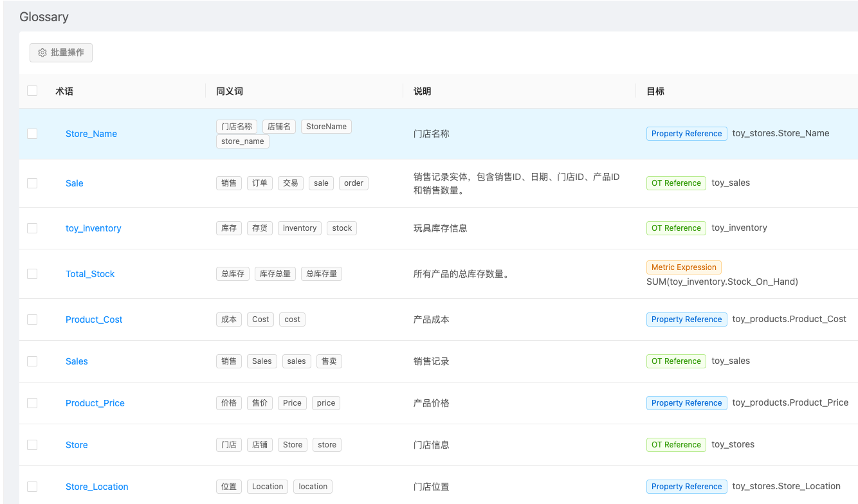Screen dimensions: 858x504
Task: Click the 产品成本 description text
Action: (x=432, y=319)
